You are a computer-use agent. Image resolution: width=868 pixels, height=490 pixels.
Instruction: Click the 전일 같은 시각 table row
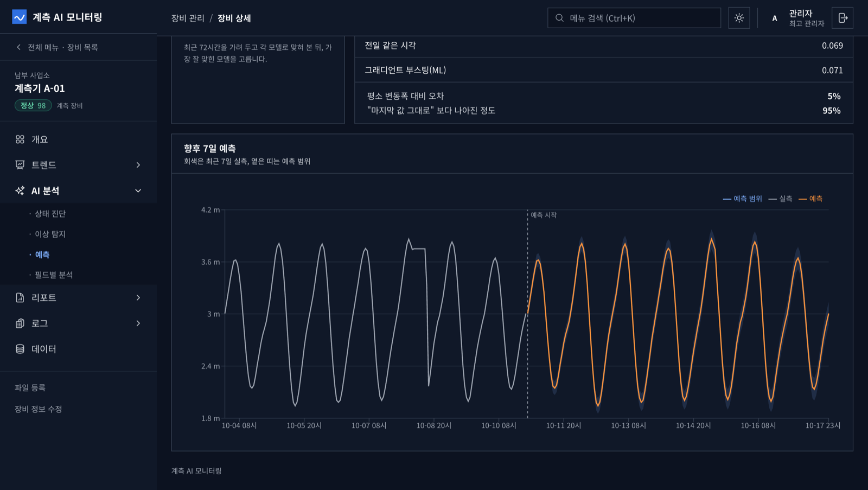pyautogui.click(x=604, y=46)
